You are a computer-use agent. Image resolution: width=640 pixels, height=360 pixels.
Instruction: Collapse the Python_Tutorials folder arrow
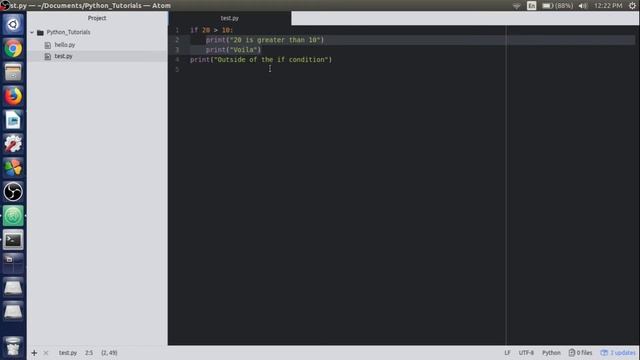tap(32, 32)
